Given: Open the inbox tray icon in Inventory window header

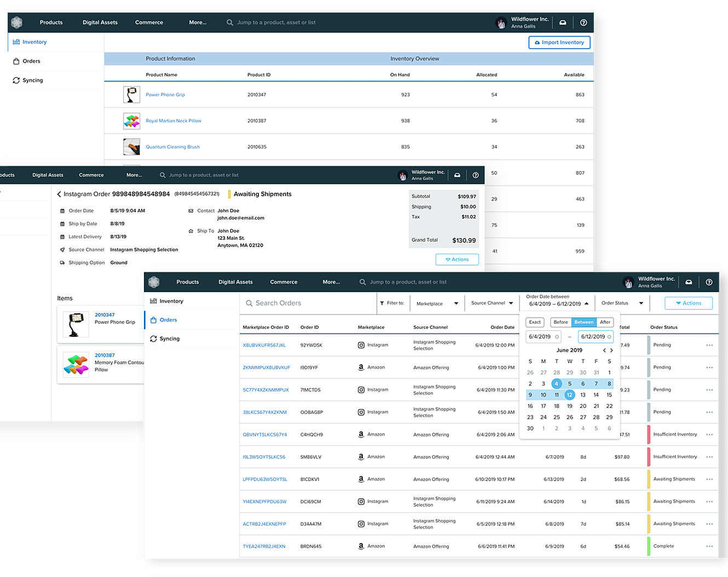Looking at the screenshot, I should pyautogui.click(x=563, y=22).
